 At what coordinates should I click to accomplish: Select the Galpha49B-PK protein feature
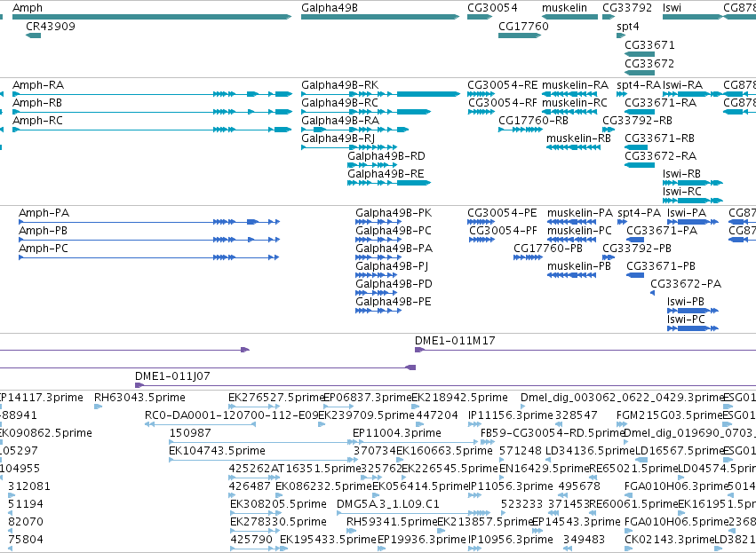[x=378, y=222]
